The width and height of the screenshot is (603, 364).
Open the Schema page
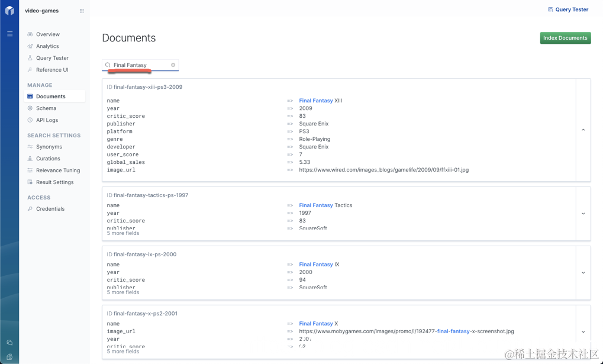pos(46,108)
